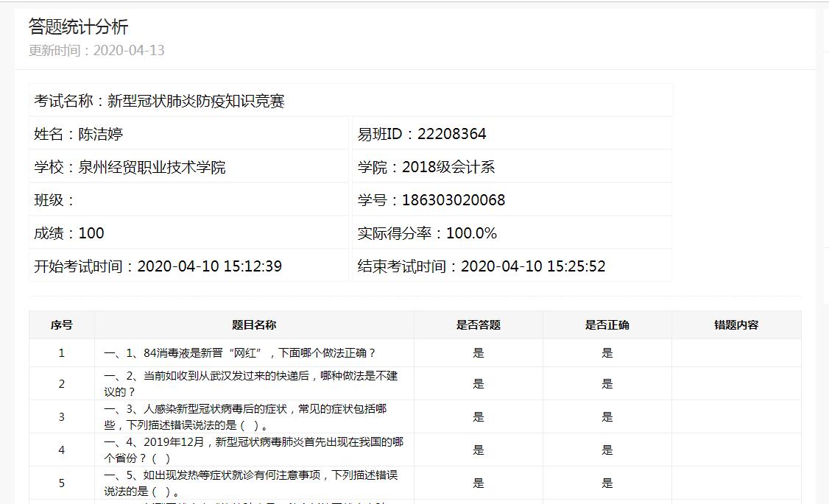Click the 题目名称 column header
Viewport: 829px width, 504px height.
click(x=254, y=325)
